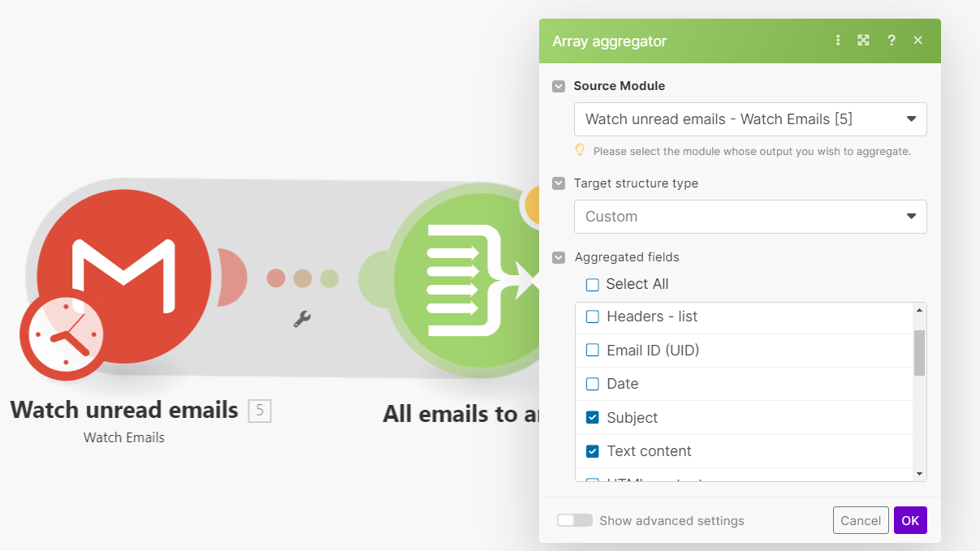The width and height of the screenshot is (980, 551).
Task: Open the Array aggregator options menu
Action: [838, 41]
